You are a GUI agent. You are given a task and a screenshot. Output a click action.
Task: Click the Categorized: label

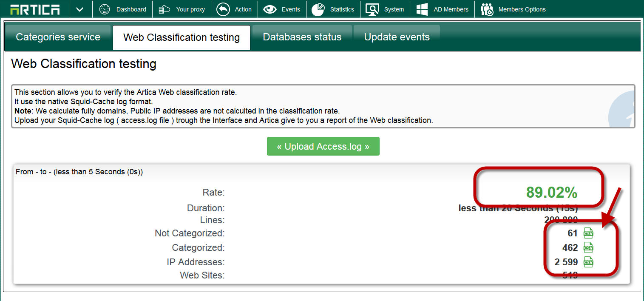point(198,247)
